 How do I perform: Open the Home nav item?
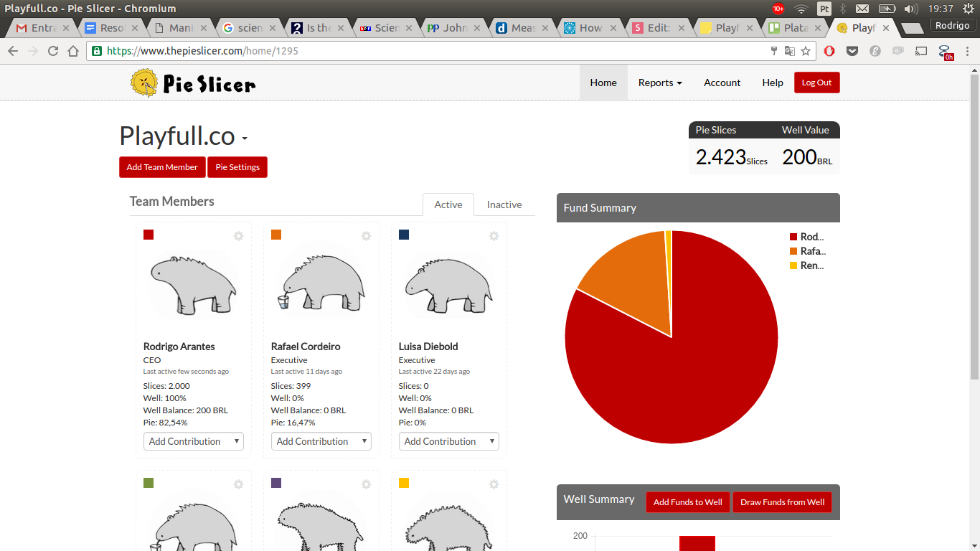(603, 83)
